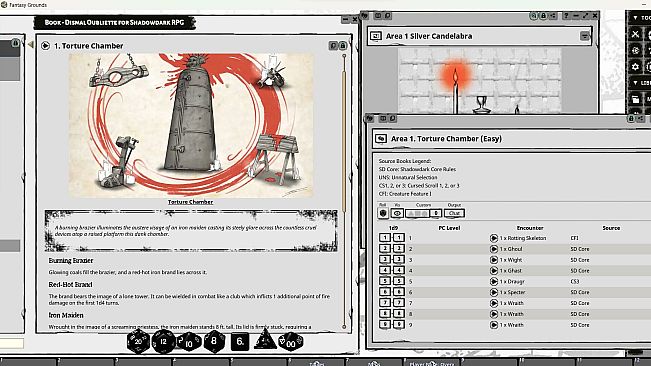Click the settings gear icon in the right sidebar
The width and height of the screenshot is (651, 366).
pyautogui.click(x=635, y=66)
